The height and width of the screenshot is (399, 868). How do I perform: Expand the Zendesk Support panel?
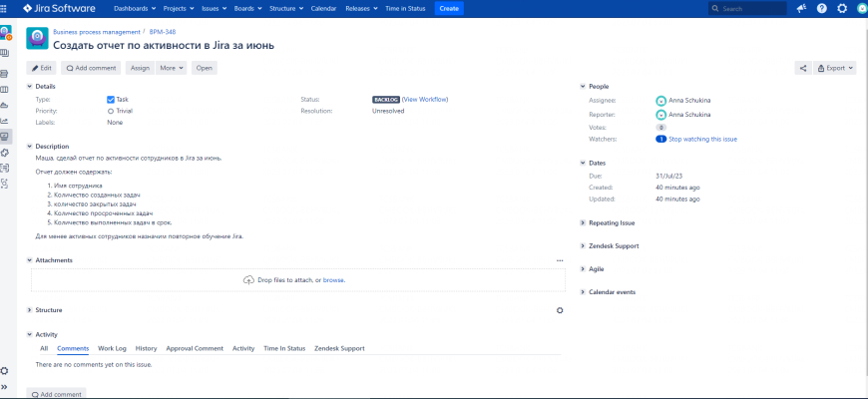coord(583,245)
